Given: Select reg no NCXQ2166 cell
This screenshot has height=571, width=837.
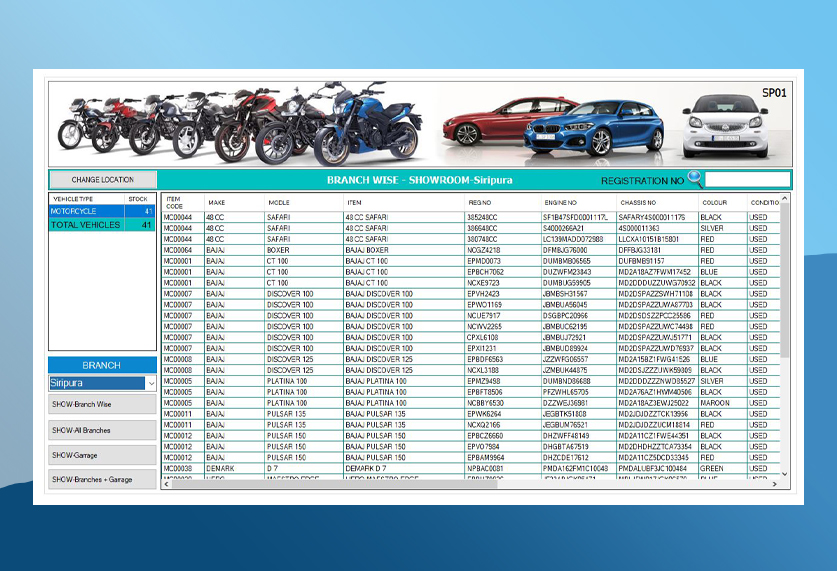Looking at the screenshot, I should [x=503, y=425].
